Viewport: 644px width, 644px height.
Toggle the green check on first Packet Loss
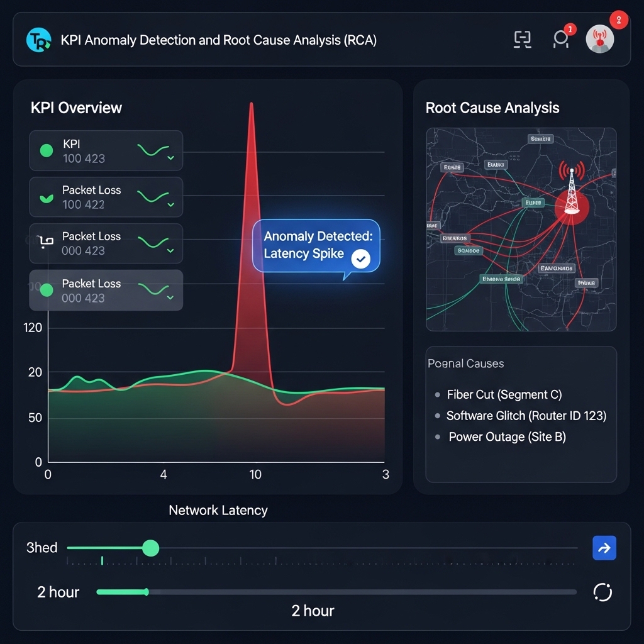[47, 197]
